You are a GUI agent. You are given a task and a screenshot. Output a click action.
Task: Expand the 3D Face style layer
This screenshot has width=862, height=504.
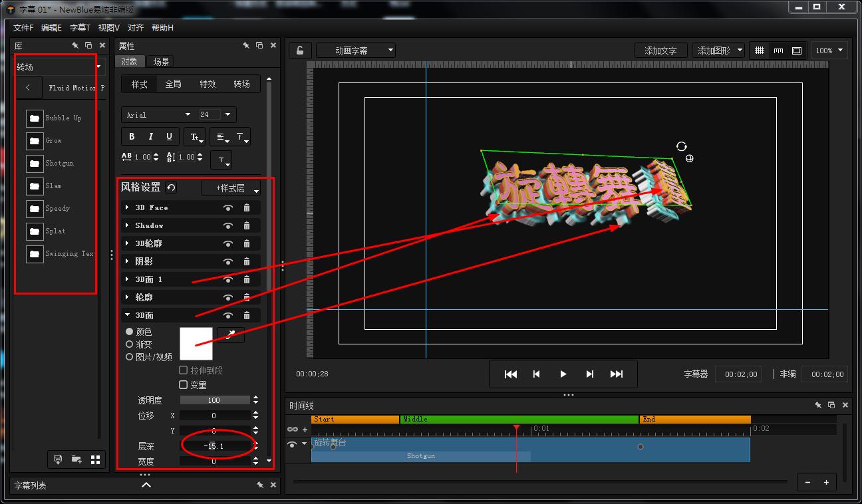pos(127,207)
